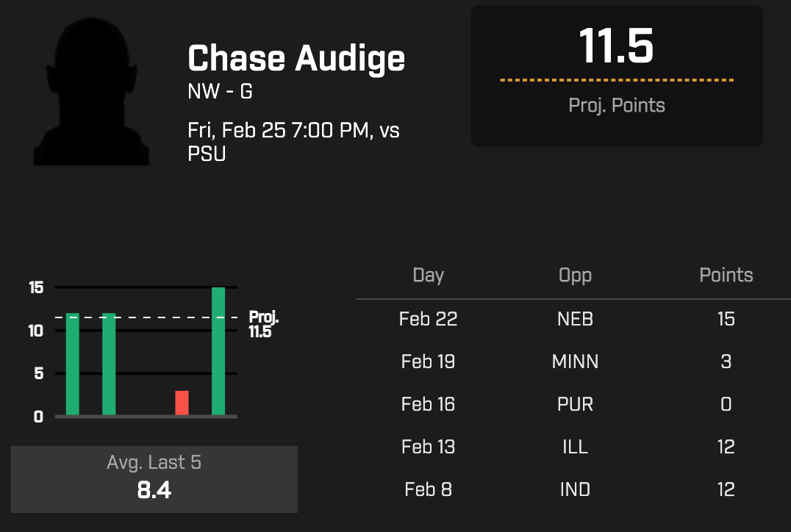The width and height of the screenshot is (791, 532).
Task: Click the orange dotted line under 11.5
Action: click(616, 79)
